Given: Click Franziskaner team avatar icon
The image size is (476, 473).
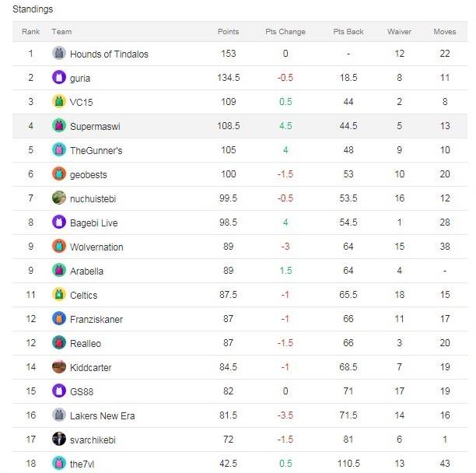Looking at the screenshot, I should (x=59, y=318).
